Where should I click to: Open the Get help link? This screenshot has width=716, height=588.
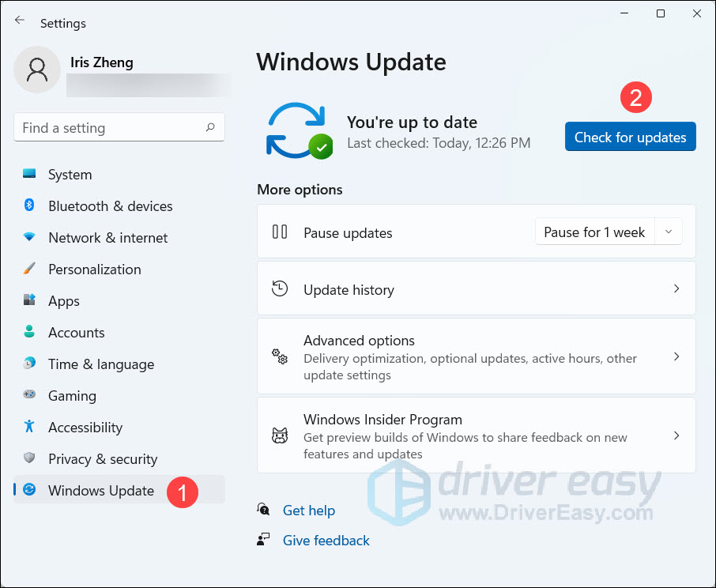click(x=308, y=511)
